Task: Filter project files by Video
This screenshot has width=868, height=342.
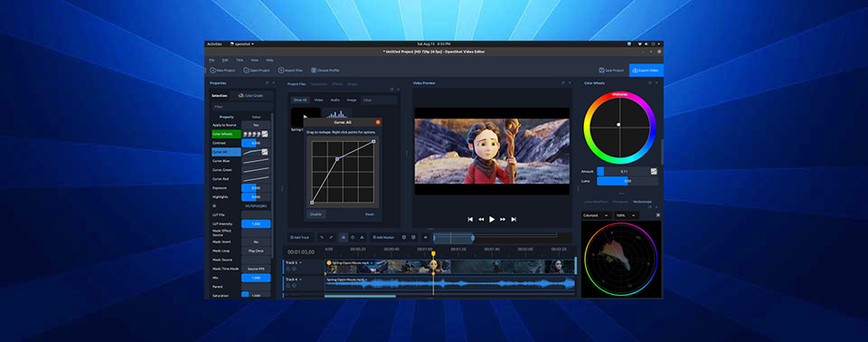Action: coord(318,100)
